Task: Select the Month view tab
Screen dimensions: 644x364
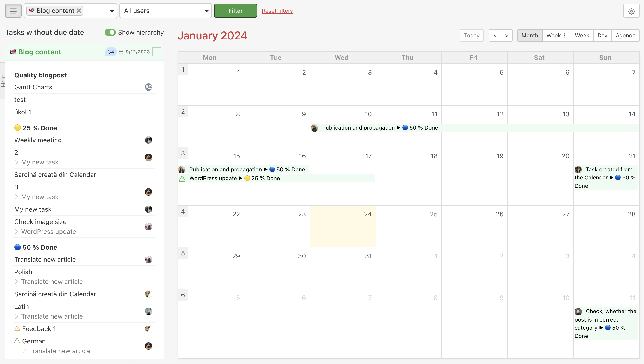Action: click(529, 35)
